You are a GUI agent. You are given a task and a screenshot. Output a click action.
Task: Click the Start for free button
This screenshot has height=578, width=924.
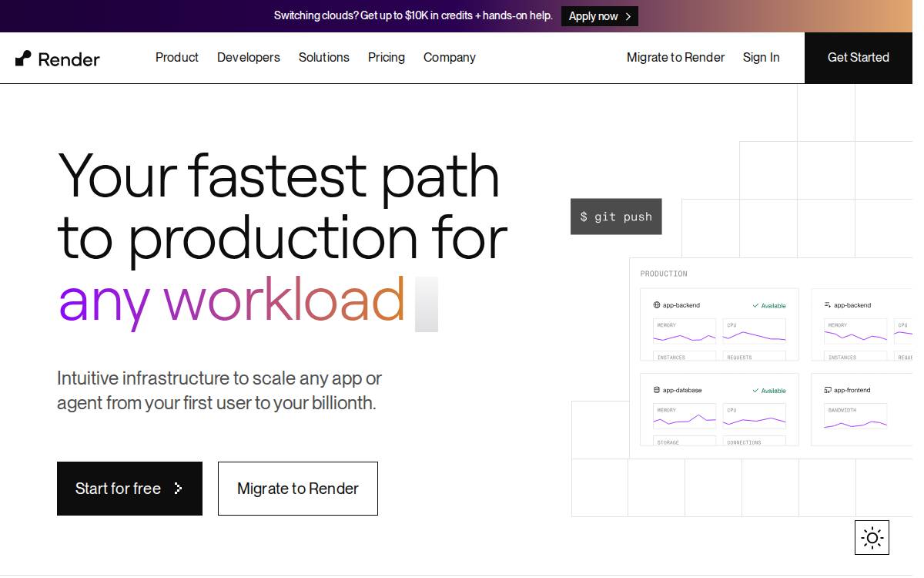tap(129, 489)
